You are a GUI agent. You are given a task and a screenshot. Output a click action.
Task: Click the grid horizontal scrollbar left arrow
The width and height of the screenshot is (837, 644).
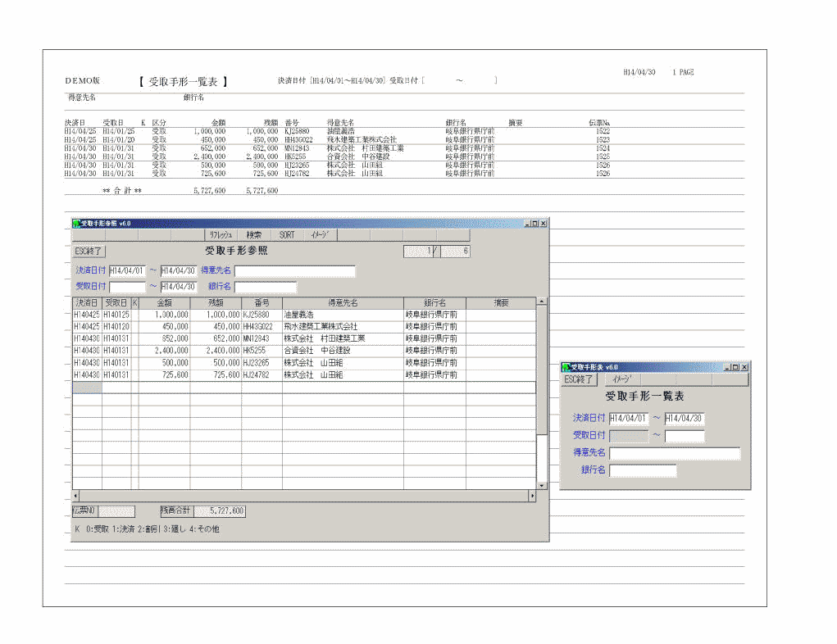click(75, 496)
